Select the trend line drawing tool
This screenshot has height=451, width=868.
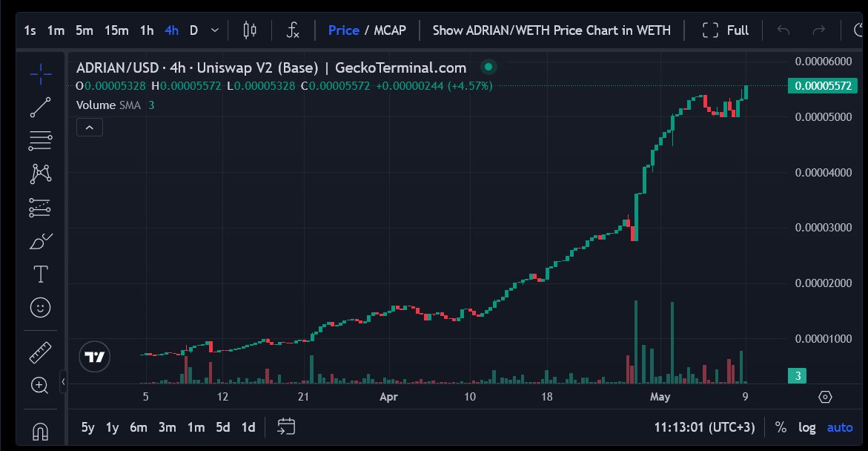click(x=41, y=108)
